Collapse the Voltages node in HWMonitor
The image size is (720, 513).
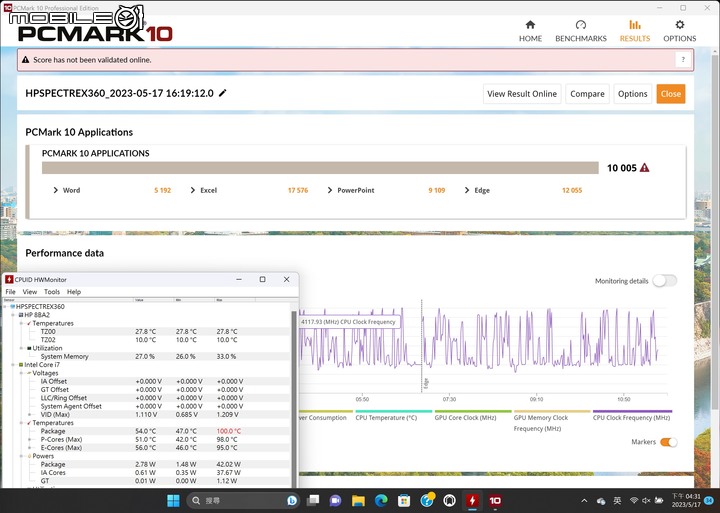click(x=22, y=373)
